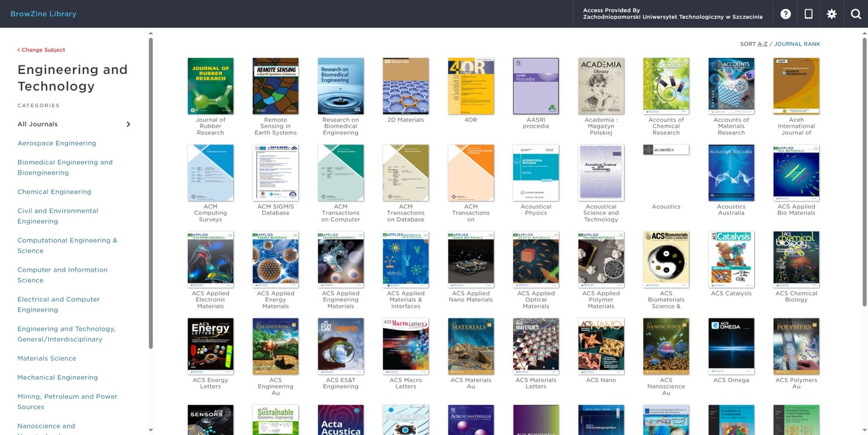Open ACS Catalysis cover
This screenshot has height=435, width=868.
point(731,259)
